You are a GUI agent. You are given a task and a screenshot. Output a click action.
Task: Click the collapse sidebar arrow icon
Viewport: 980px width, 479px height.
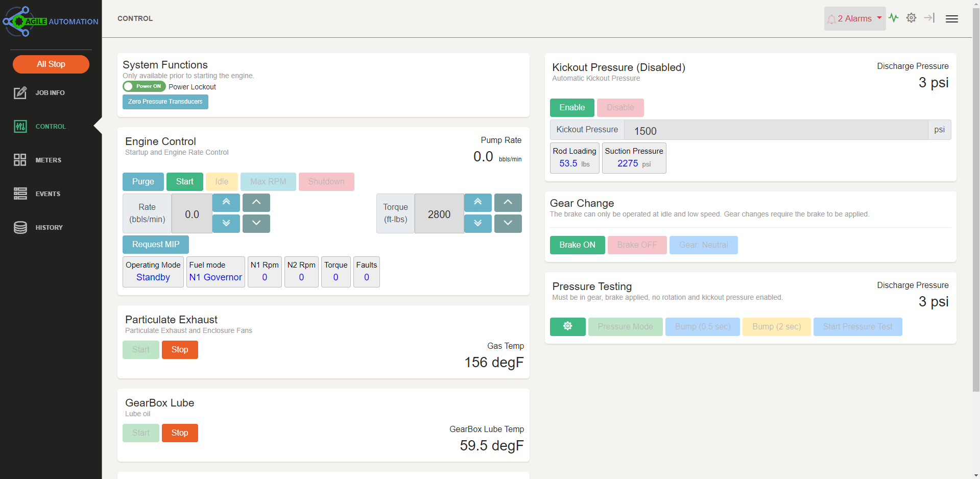tap(929, 18)
